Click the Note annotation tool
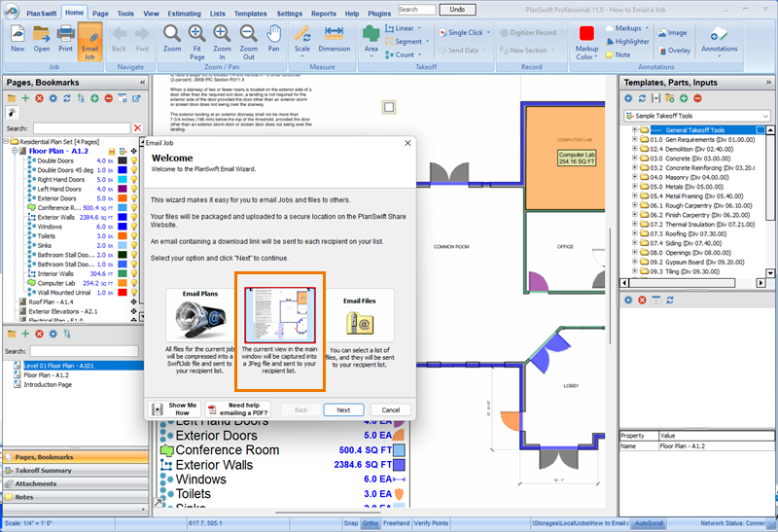This screenshot has height=532, width=778. point(619,54)
